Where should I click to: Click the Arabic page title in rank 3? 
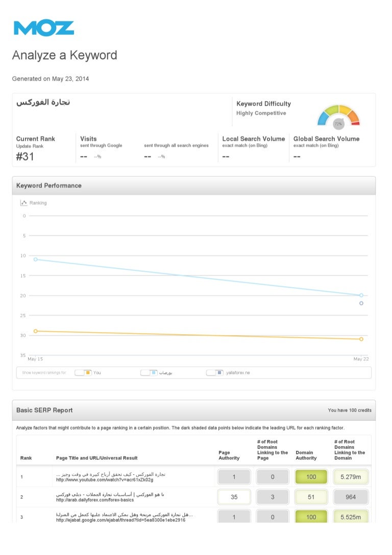tap(125, 514)
